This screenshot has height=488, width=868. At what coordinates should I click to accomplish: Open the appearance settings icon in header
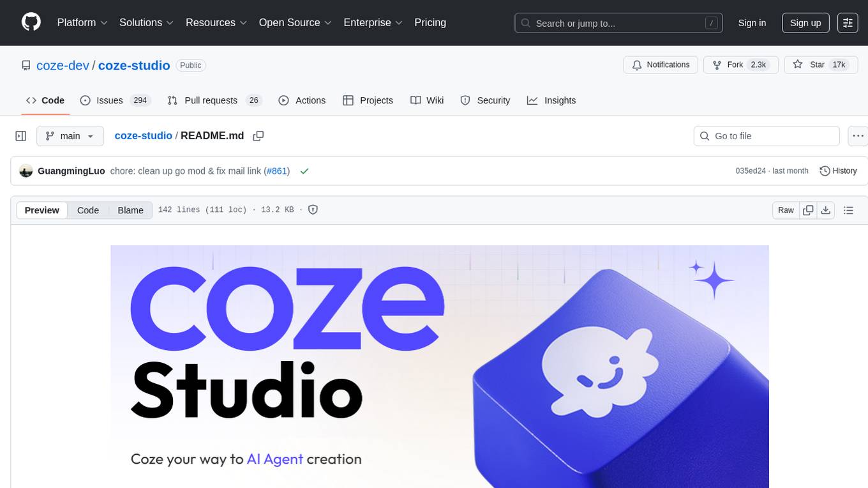pyautogui.click(x=848, y=23)
